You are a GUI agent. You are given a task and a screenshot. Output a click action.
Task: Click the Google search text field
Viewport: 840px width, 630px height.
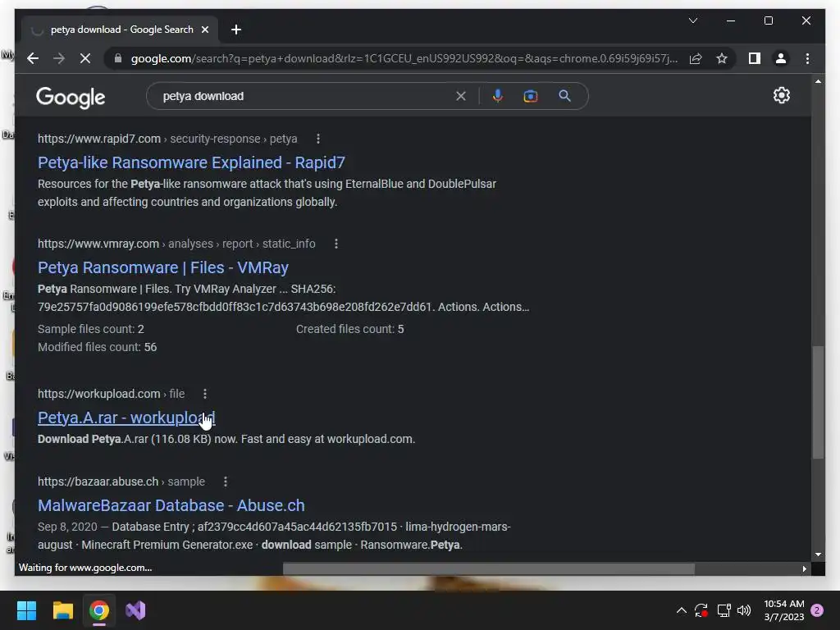click(x=305, y=96)
